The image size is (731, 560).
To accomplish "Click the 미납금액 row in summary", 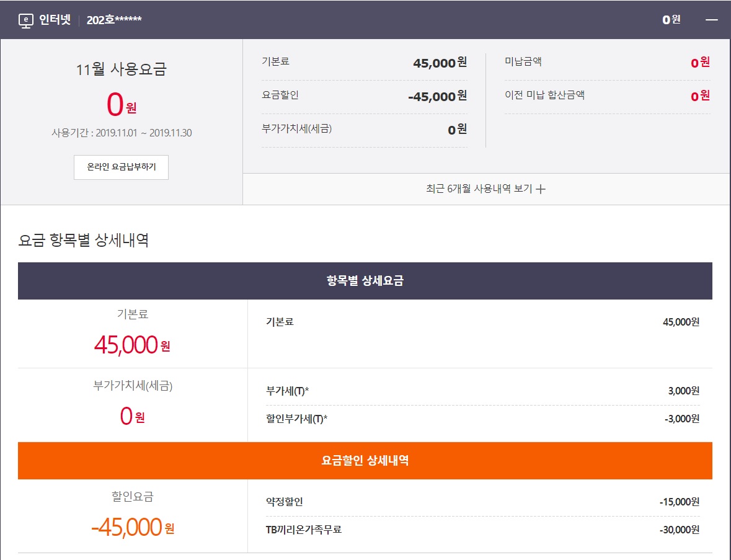I will pyautogui.click(x=606, y=63).
